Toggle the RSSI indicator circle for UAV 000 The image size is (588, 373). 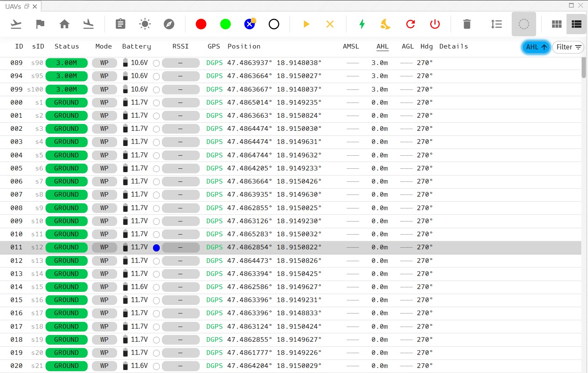(156, 103)
